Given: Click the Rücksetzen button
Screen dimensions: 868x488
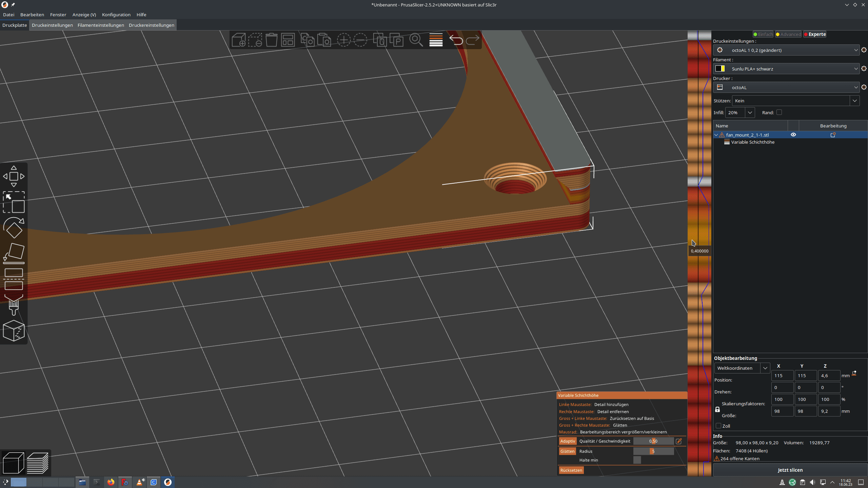Looking at the screenshot, I should coord(571,470).
